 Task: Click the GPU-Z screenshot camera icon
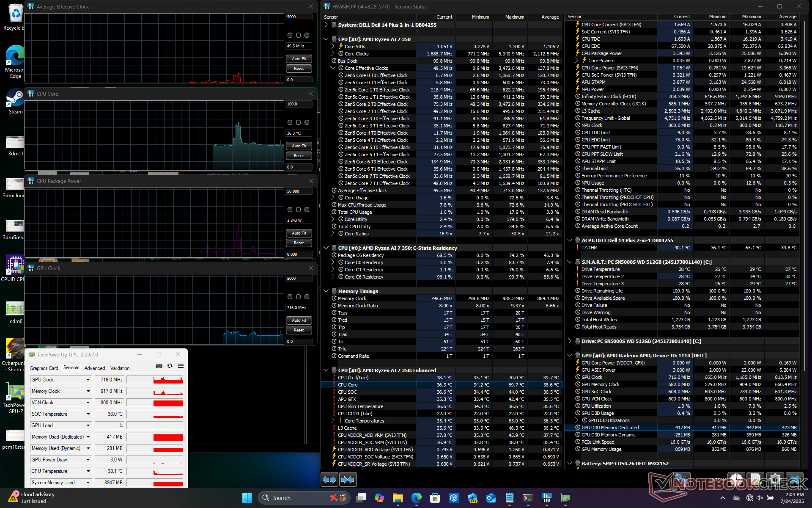click(x=159, y=366)
